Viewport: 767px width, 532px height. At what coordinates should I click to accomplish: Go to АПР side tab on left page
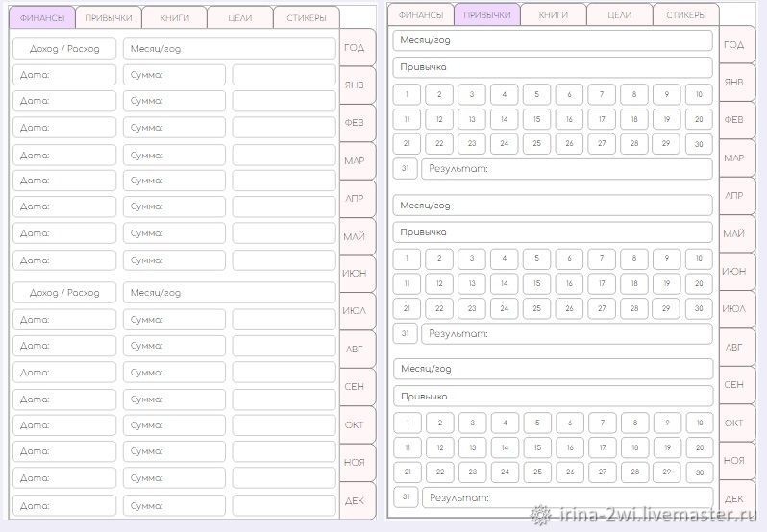(x=358, y=199)
